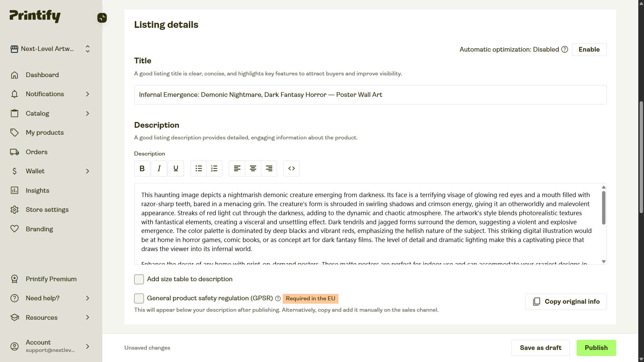The image size is (644, 362).
Task: Check Add size table to description
Action: pos(139,279)
